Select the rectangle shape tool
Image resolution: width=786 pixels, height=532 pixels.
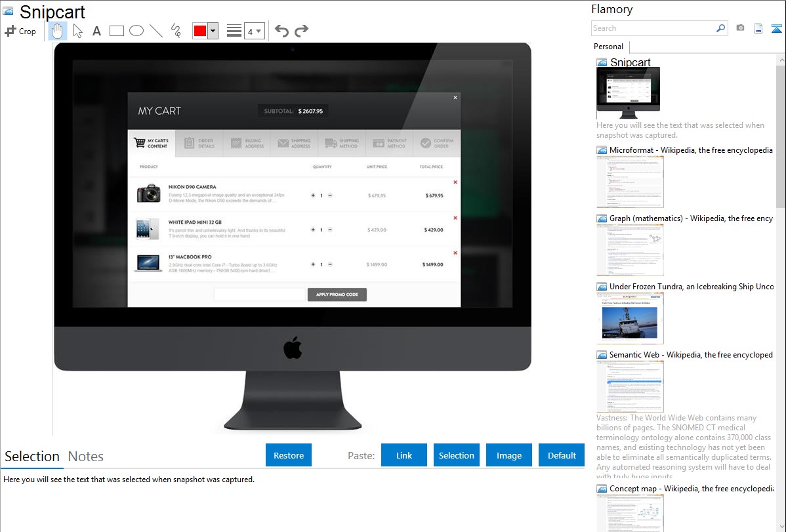coord(116,31)
